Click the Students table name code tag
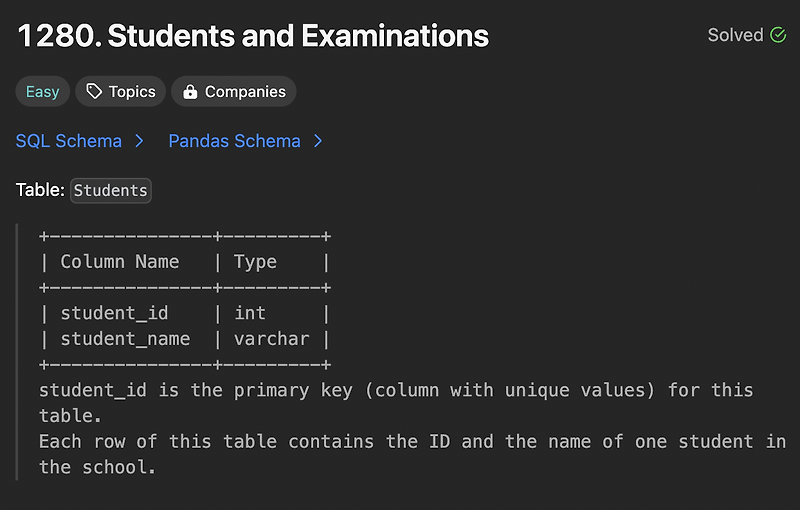This screenshot has width=800, height=510. [x=110, y=190]
